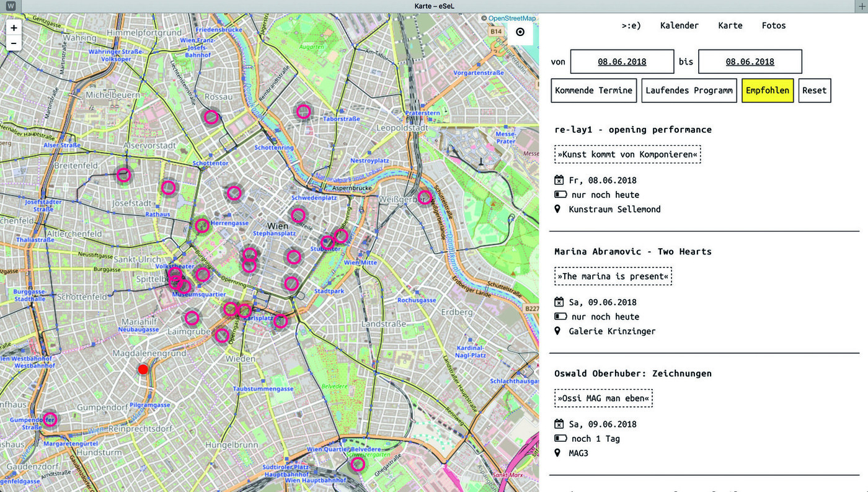868x492 pixels.
Task: Select the pink marker near Rossau
Action: (x=211, y=117)
